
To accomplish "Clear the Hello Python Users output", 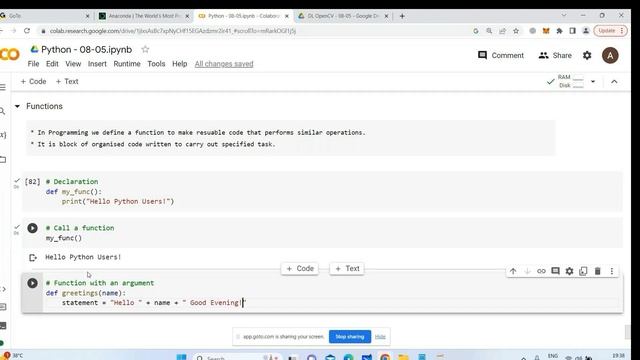I will coord(33,258).
